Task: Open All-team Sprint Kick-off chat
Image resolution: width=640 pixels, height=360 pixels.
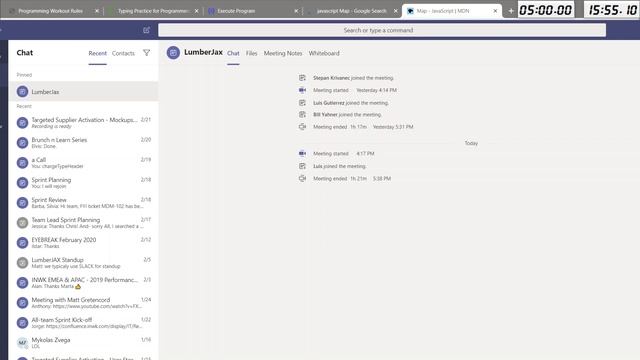Action: 83,322
